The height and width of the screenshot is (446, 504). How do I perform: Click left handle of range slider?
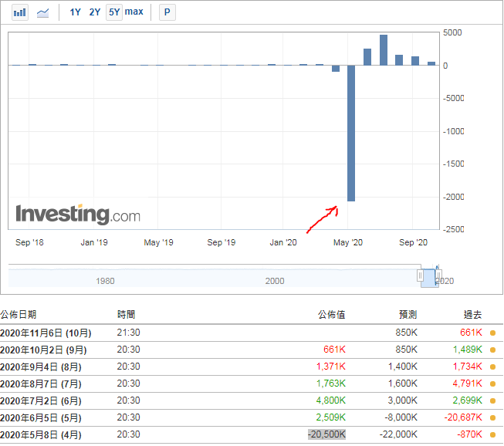tap(420, 275)
